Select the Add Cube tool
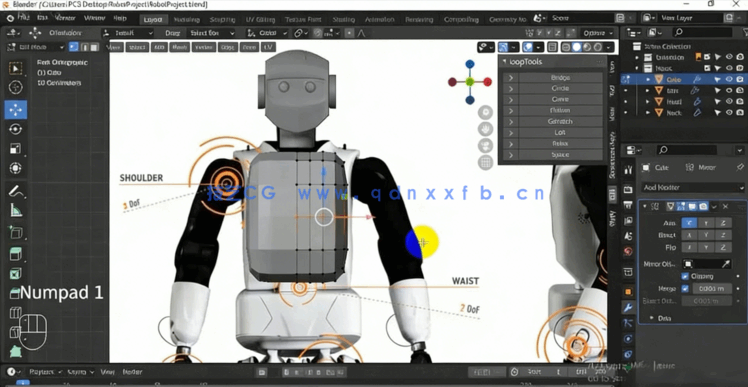Viewport: 748px width, 387px height. pos(16,232)
